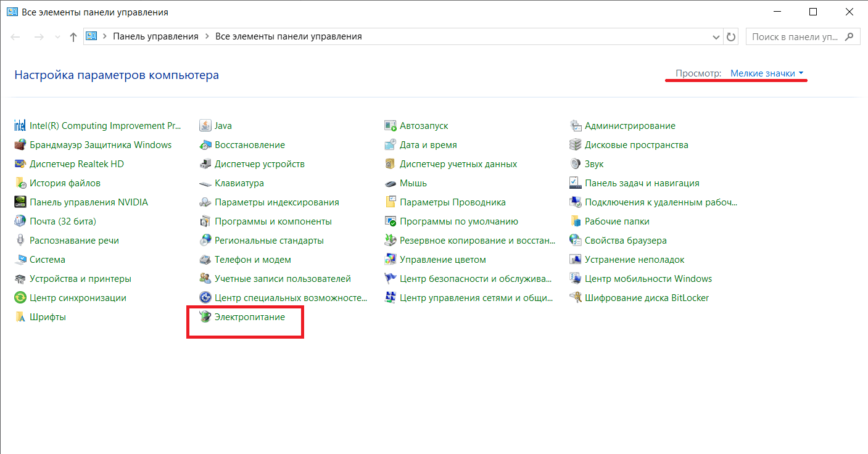This screenshot has width=868, height=454.
Task: Open the Мелкие значки view dropdown
Action: [x=763, y=73]
